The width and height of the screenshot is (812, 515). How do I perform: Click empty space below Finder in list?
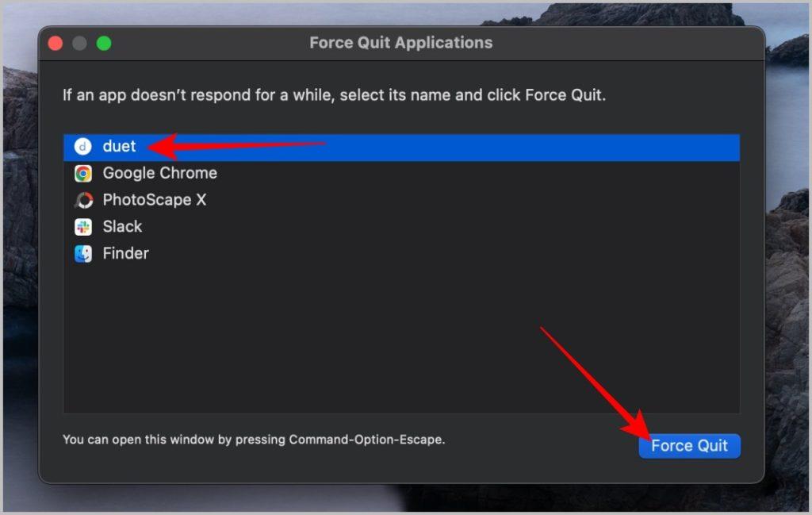click(x=401, y=336)
